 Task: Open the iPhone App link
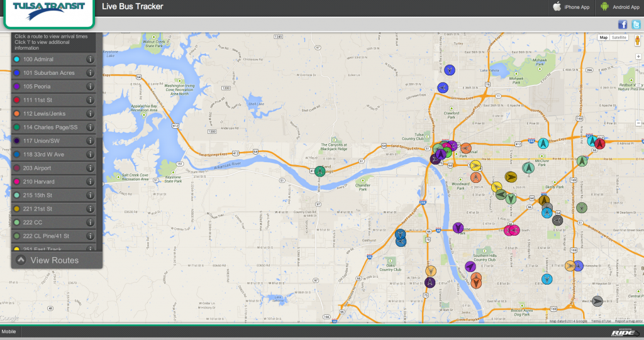point(571,7)
